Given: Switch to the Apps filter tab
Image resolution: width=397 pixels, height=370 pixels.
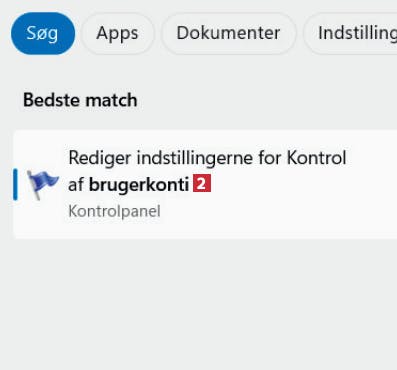Looking at the screenshot, I should [x=117, y=33].
